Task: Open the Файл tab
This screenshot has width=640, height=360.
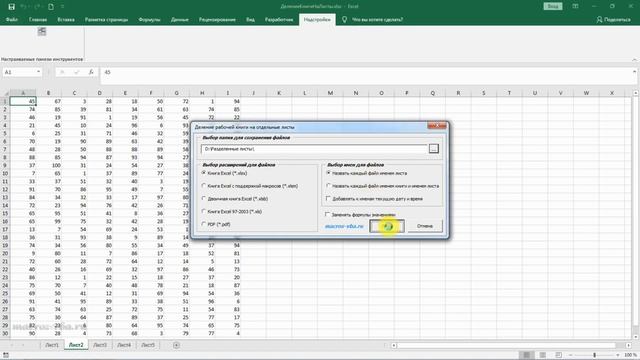Action: point(12,19)
